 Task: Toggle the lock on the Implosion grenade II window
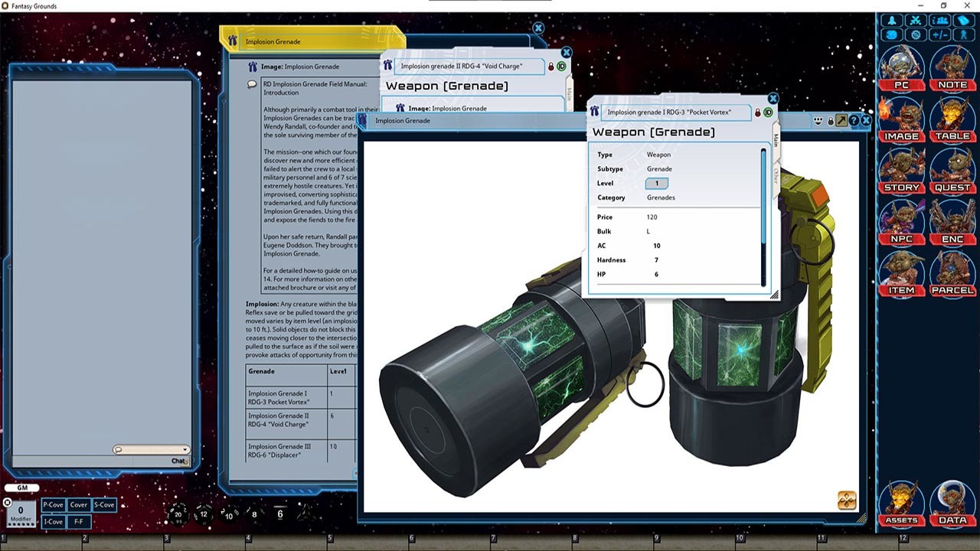coord(550,67)
